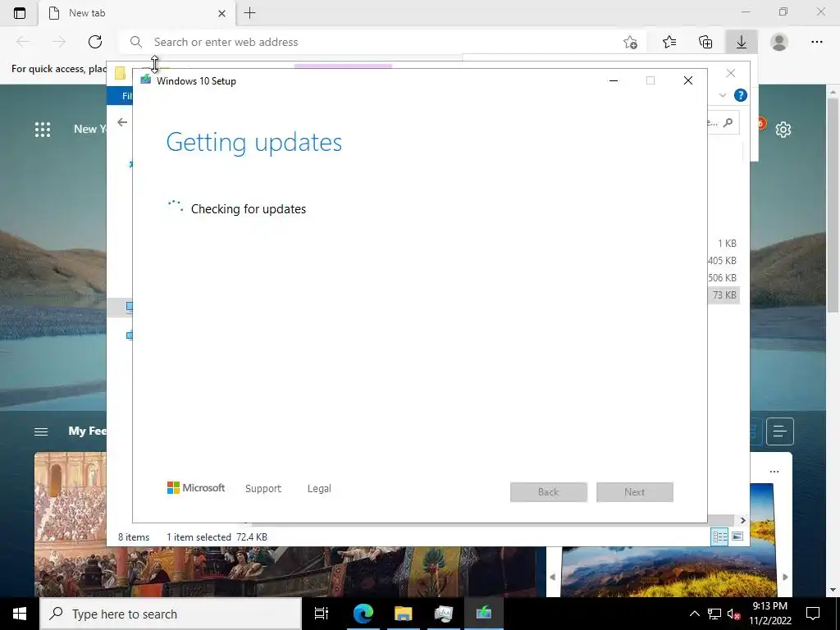This screenshot has height=630, width=840.
Task: Click the carousel previous arrow on card
Action: click(552, 577)
